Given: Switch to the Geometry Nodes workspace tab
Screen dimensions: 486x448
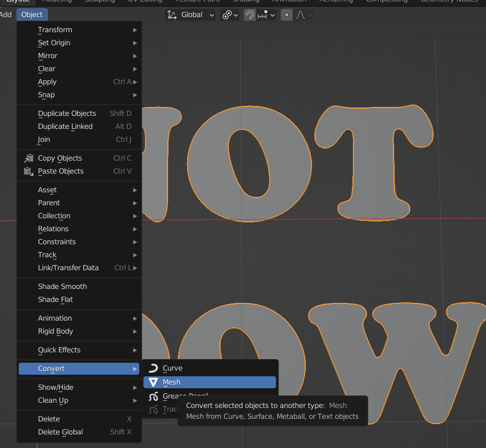Looking at the screenshot, I should [449, 1].
